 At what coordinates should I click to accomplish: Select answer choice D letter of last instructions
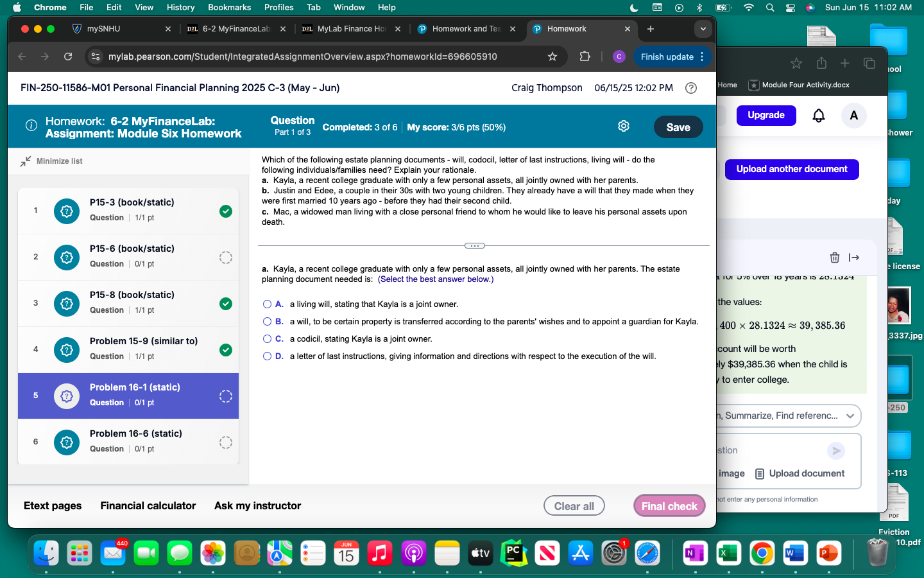[267, 356]
